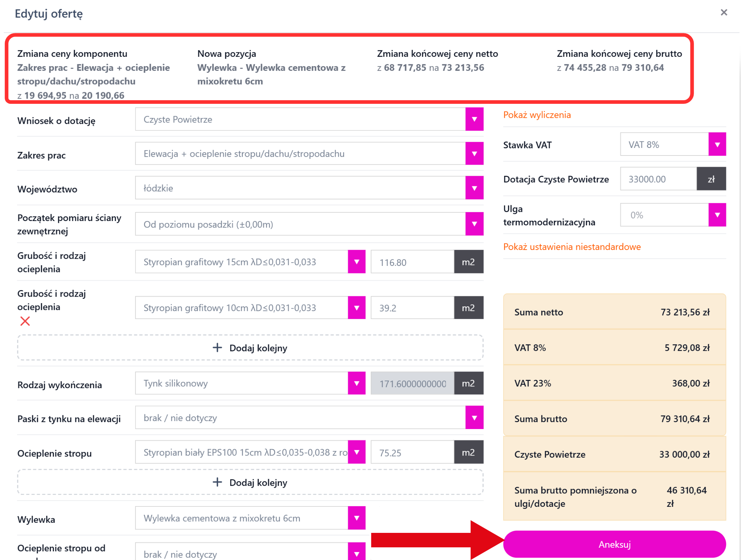Click the 75.25 m2 ceiling area field
Viewport: 741px width, 560px height.
(412, 453)
